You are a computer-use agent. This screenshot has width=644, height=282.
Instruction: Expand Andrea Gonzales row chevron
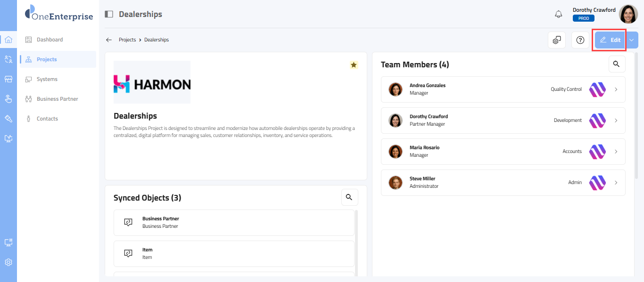(x=616, y=89)
